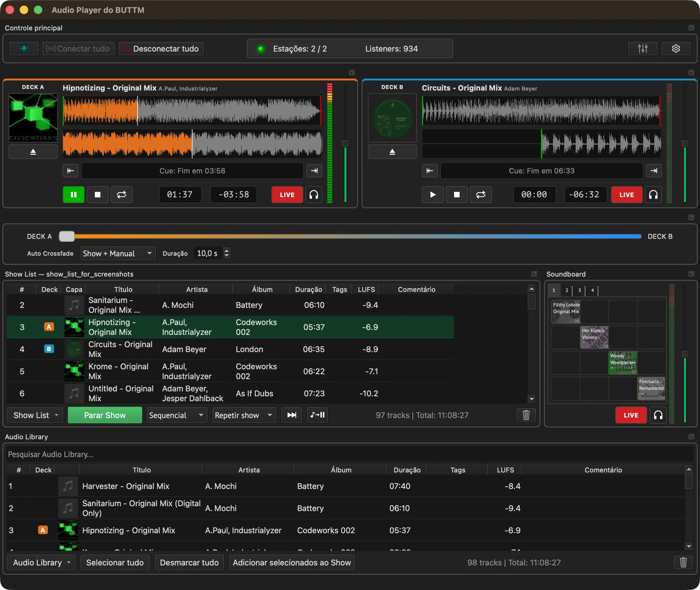
Task: Switch to Soundboard tab 2
Action: coord(566,290)
